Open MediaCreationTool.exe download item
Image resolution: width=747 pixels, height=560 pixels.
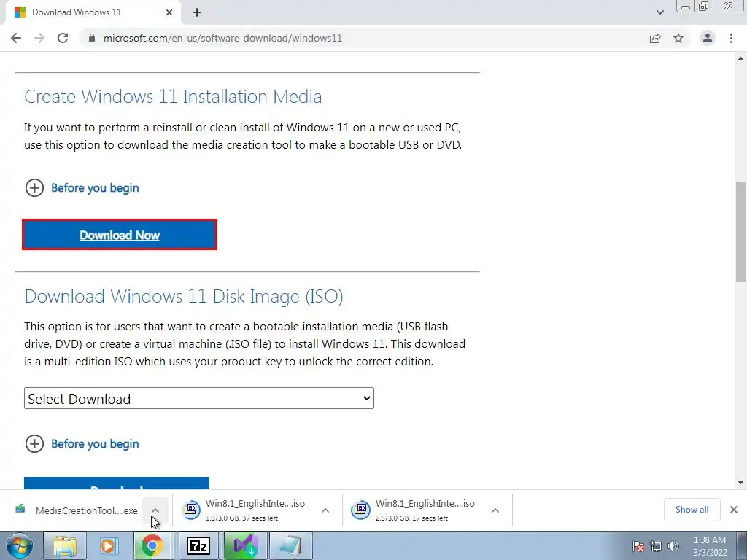[x=77, y=510]
